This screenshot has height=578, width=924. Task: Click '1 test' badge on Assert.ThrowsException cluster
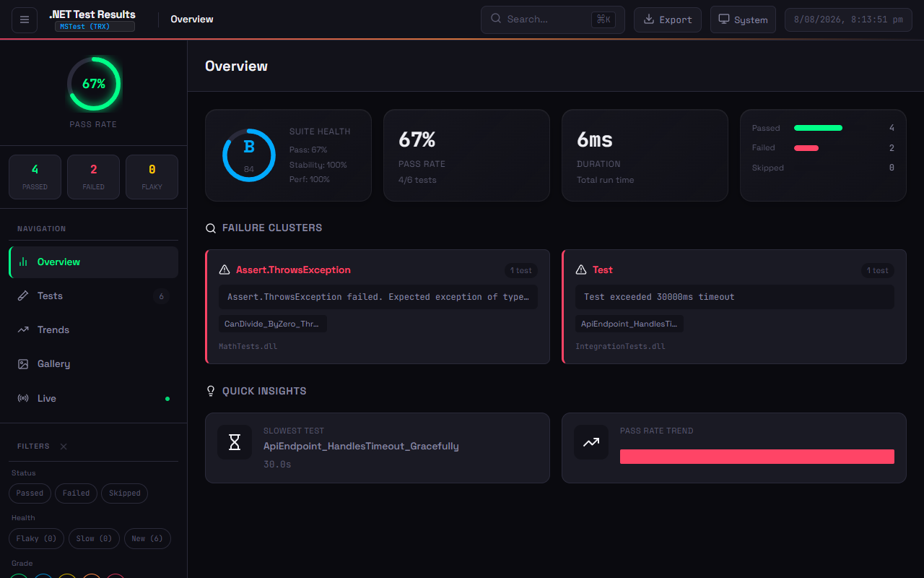tap(521, 271)
